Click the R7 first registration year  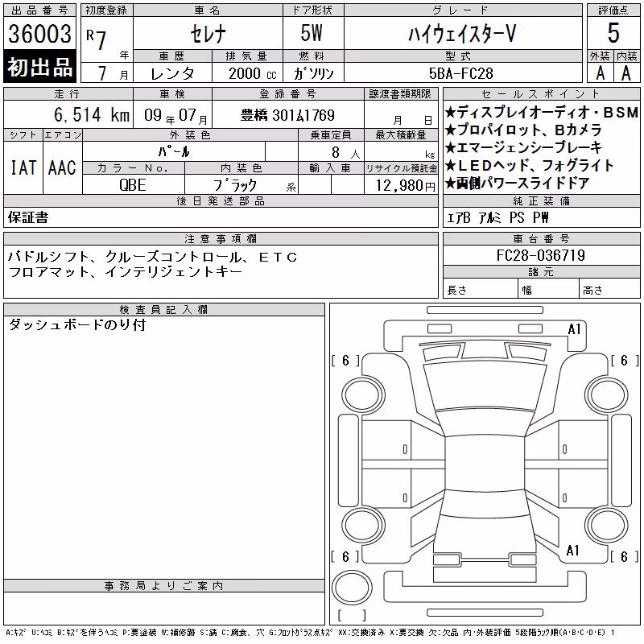click(96, 39)
